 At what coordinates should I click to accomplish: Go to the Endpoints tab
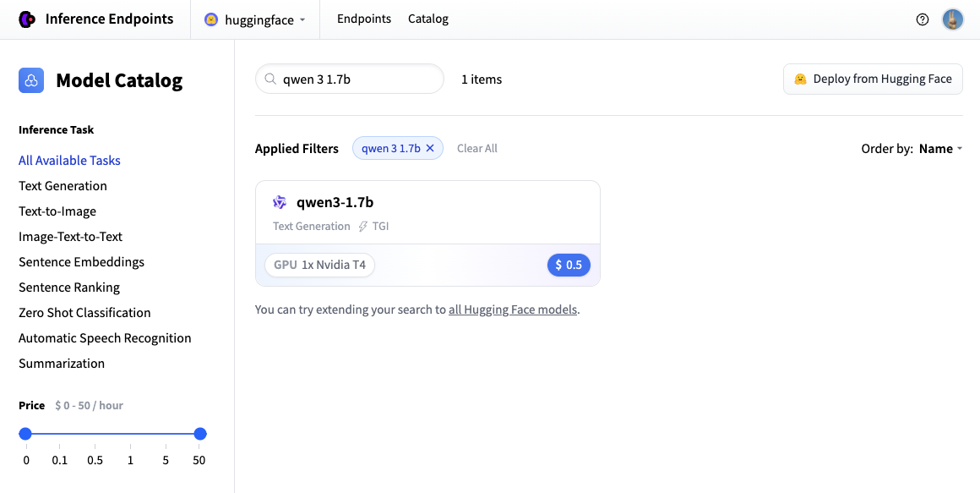[x=364, y=19]
